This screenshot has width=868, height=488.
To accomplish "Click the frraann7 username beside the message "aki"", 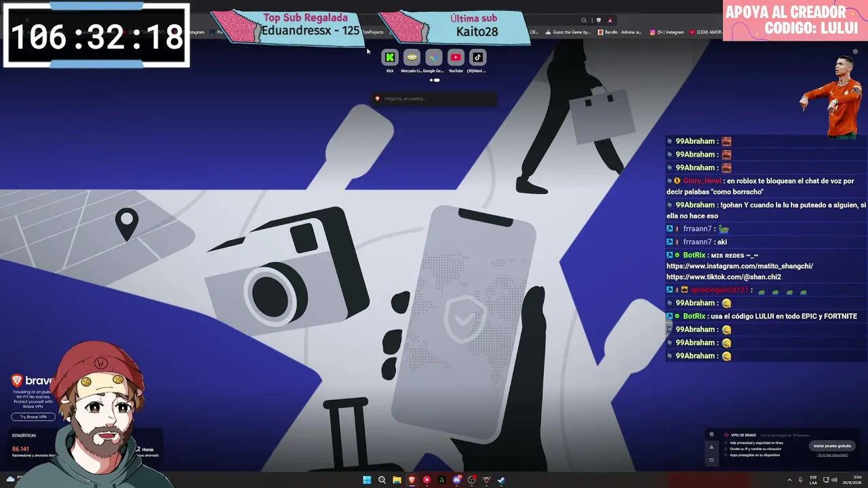I will [697, 242].
